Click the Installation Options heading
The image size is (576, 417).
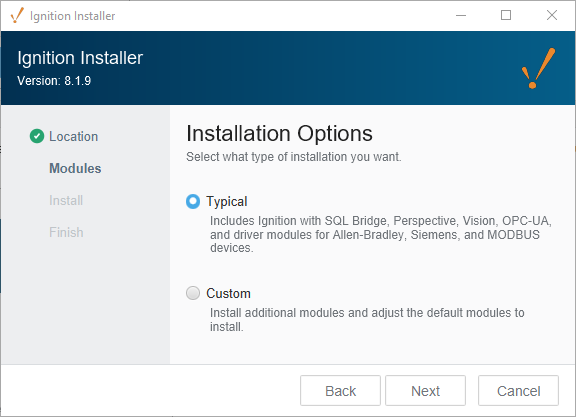[279, 133]
